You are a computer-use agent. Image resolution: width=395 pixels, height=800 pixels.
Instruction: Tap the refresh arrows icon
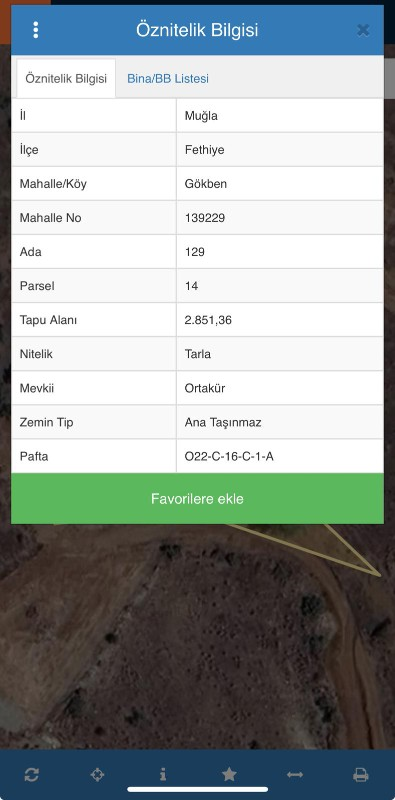pyautogui.click(x=32, y=774)
